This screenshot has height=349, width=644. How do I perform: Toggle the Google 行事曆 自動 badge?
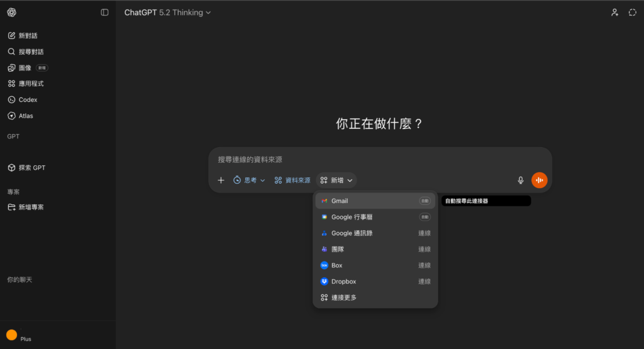pyautogui.click(x=425, y=217)
